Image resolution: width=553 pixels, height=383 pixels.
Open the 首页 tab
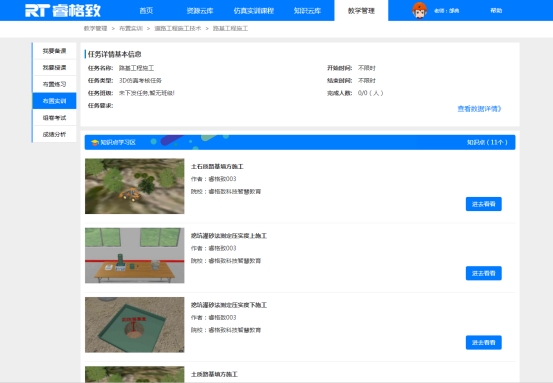pyautogui.click(x=146, y=11)
